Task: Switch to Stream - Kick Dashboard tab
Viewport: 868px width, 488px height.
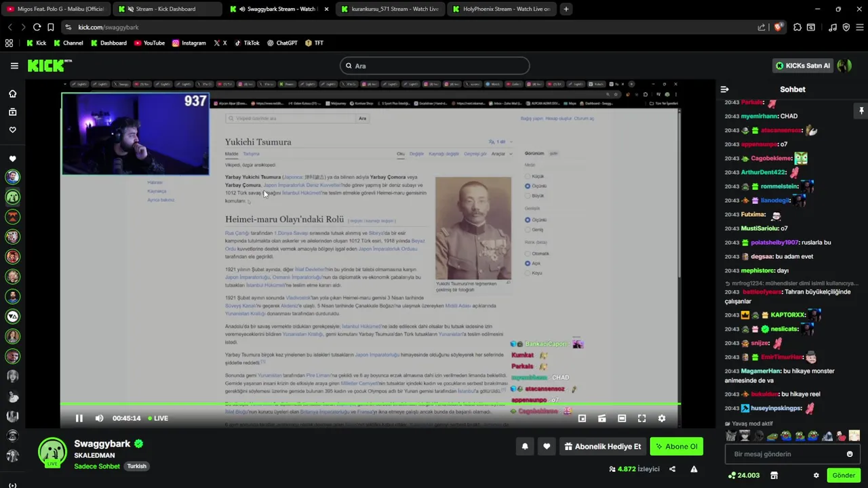Action: (166, 9)
